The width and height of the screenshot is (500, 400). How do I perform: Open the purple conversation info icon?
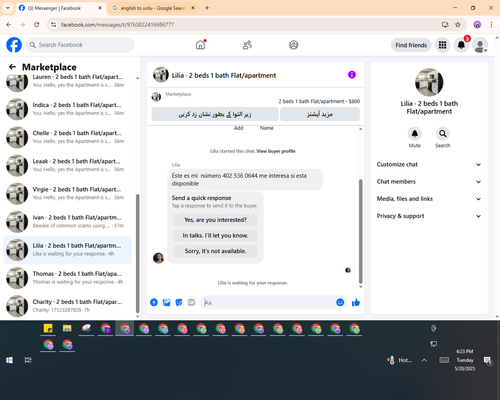(352, 75)
